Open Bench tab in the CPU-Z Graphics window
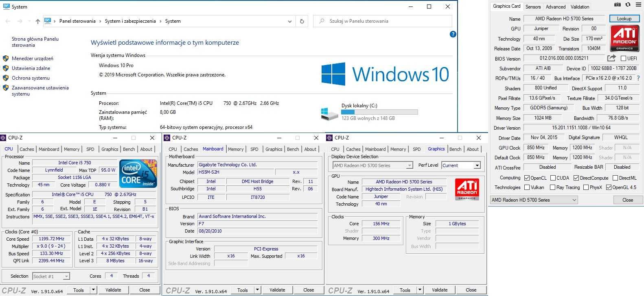This screenshot has height=296, width=644. (455, 149)
